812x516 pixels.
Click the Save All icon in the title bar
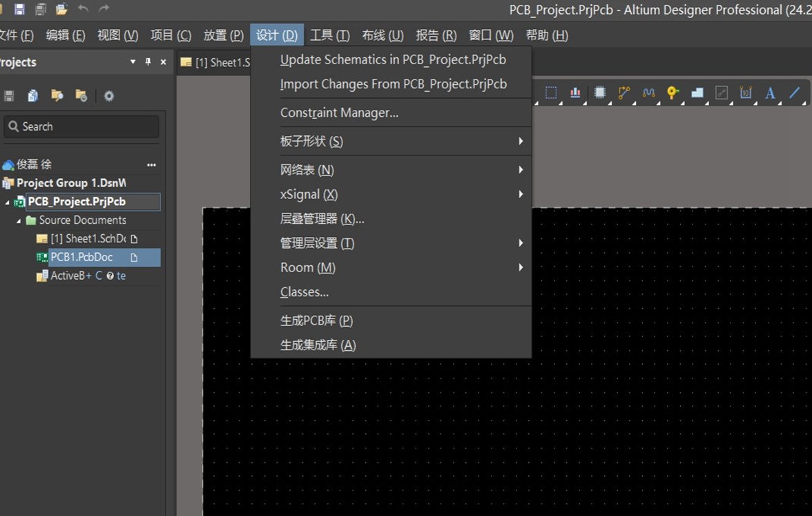(40, 9)
